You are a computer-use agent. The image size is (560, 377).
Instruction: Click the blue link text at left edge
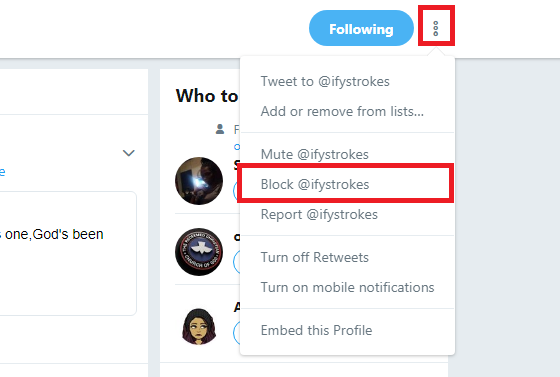click(x=2, y=172)
